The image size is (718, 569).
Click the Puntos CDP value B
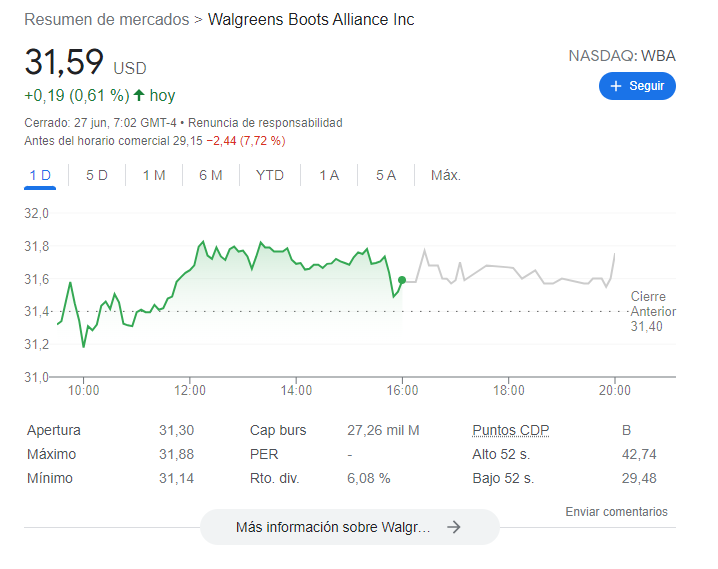click(626, 430)
